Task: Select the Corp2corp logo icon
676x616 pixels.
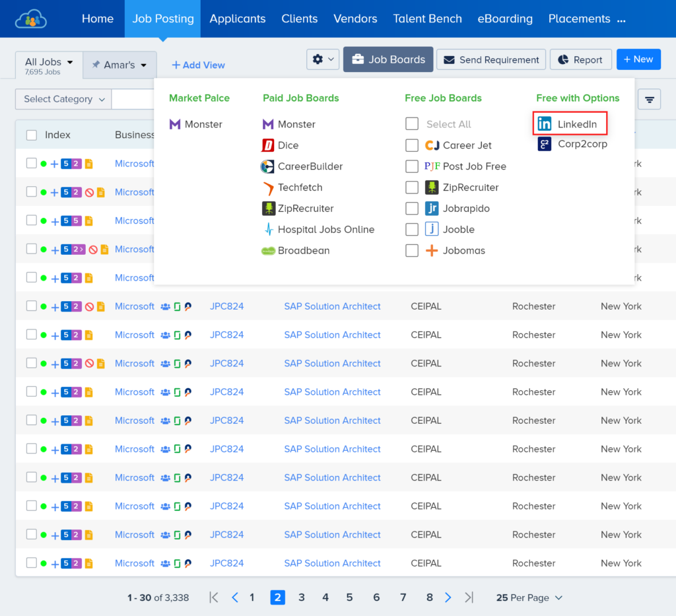Action: tap(545, 144)
